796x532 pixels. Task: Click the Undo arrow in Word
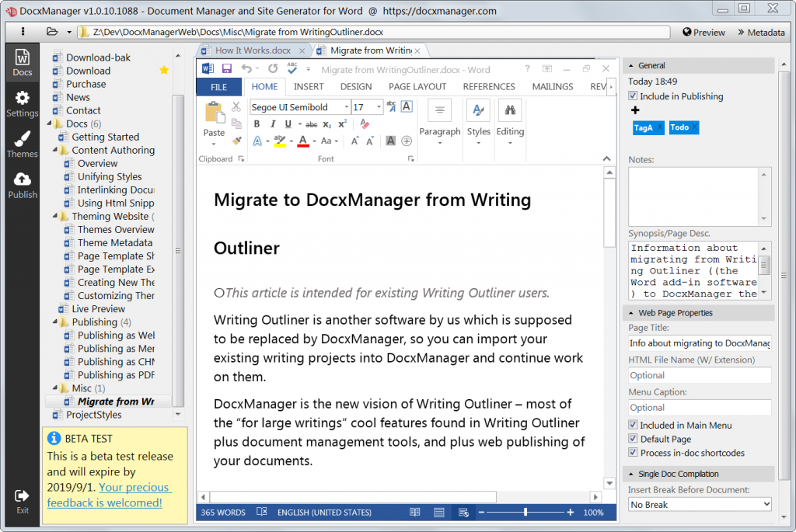click(246, 68)
